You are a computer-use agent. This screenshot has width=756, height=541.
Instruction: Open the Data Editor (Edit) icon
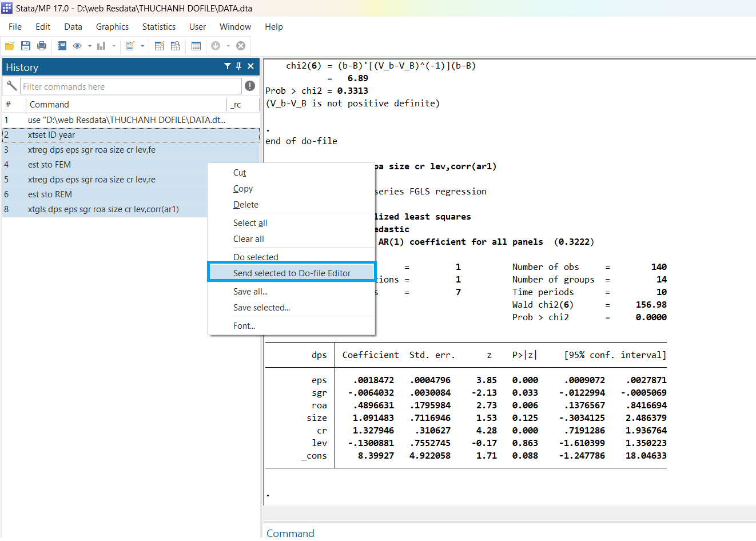click(160, 46)
